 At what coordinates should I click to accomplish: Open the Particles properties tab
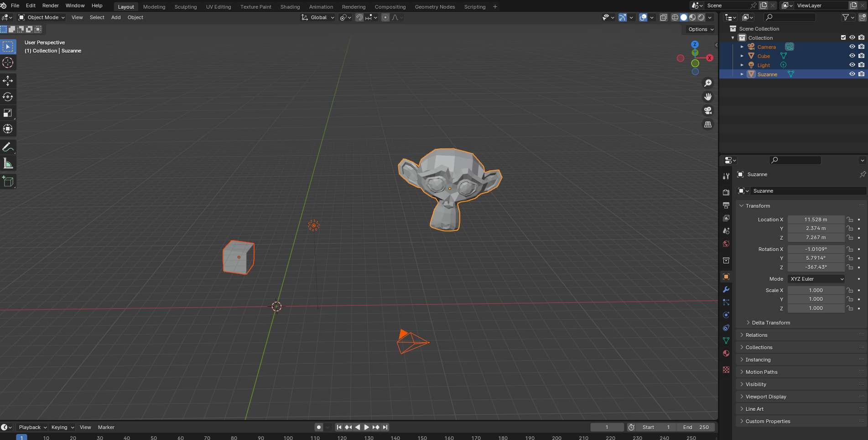click(x=726, y=302)
